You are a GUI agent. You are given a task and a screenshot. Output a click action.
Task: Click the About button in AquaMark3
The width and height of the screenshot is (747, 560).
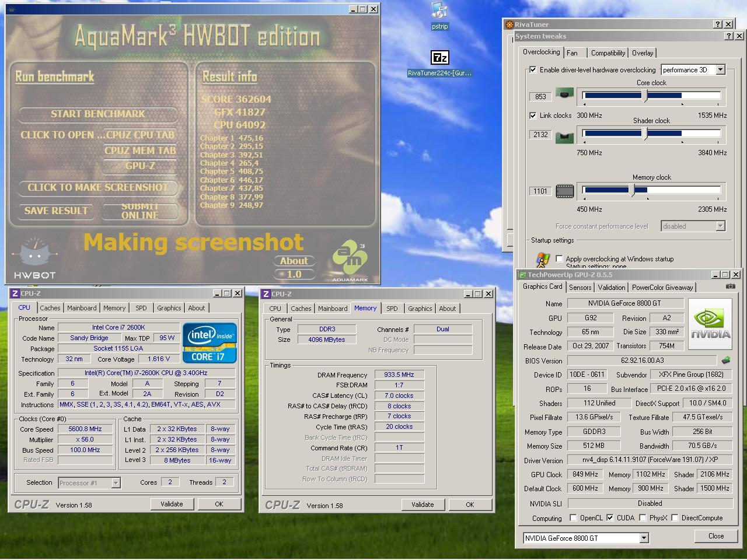tap(294, 261)
